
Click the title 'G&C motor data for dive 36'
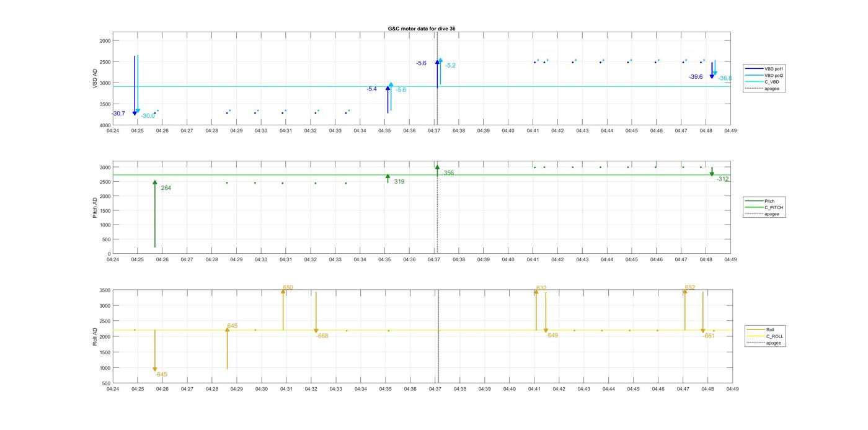pyautogui.click(x=422, y=29)
